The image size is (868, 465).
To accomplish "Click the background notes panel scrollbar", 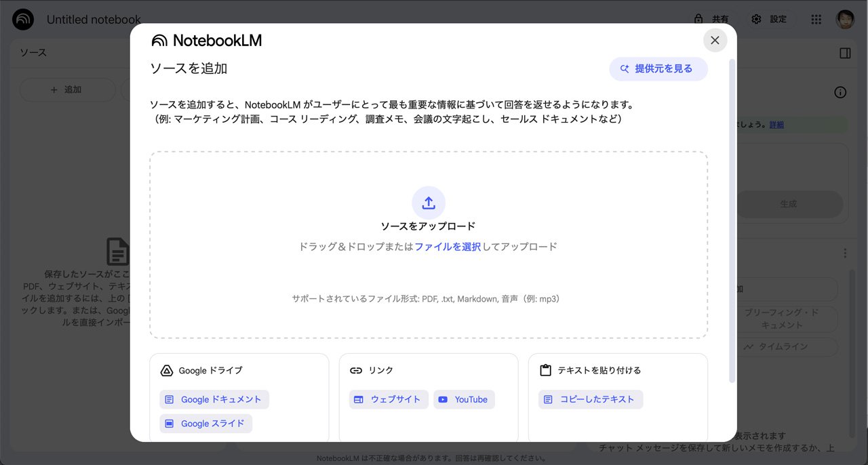I will pyautogui.click(x=852, y=352).
